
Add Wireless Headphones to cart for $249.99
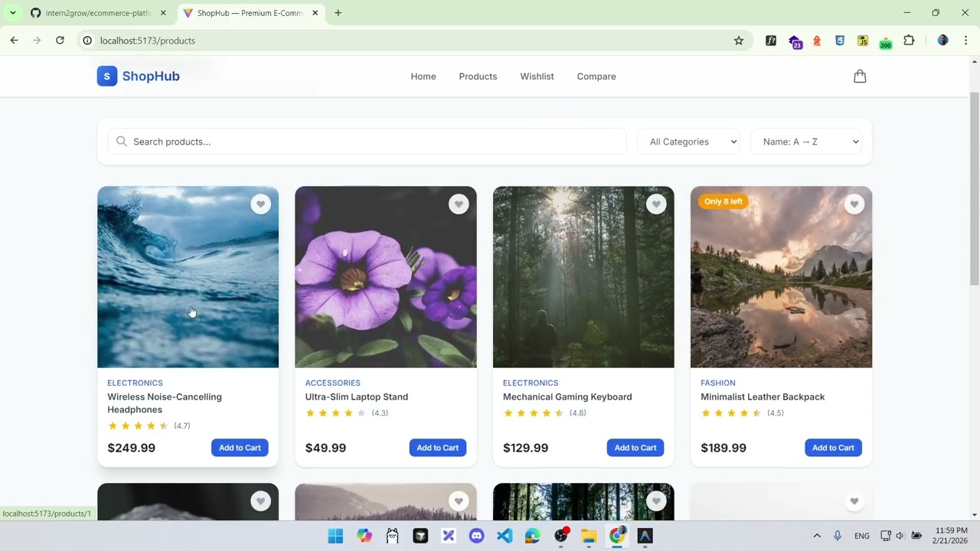pos(240,448)
